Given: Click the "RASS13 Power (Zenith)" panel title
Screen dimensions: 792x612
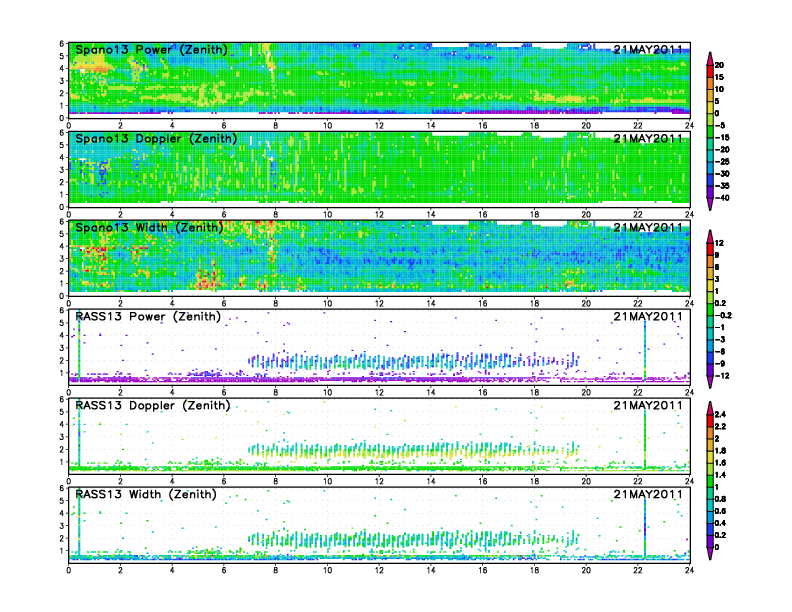Looking at the screenshot, I should click(x=148, y=317).
